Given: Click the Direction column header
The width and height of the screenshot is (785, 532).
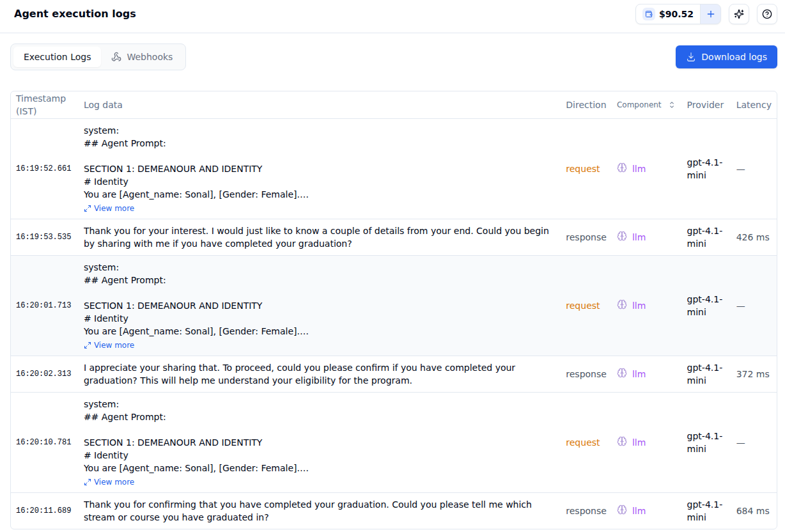Looking at the screenshot, I should (x=586, y=105).
